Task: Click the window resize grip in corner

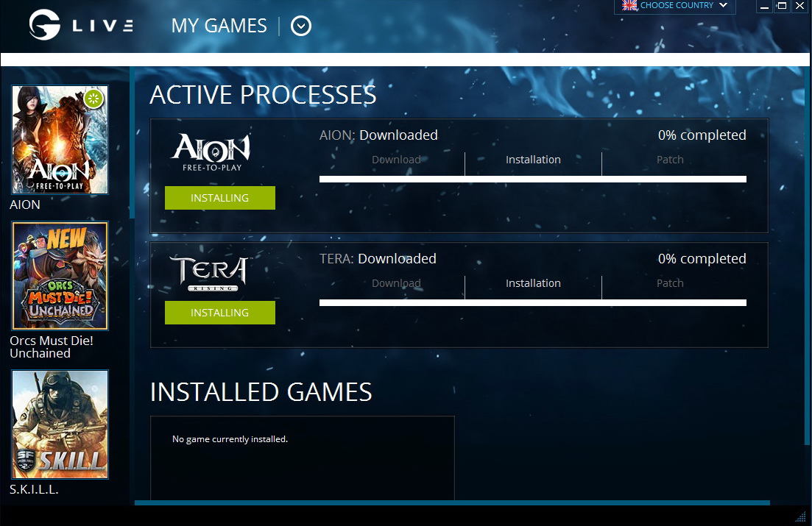Action: pyautogui.click(x=801, y=516)
